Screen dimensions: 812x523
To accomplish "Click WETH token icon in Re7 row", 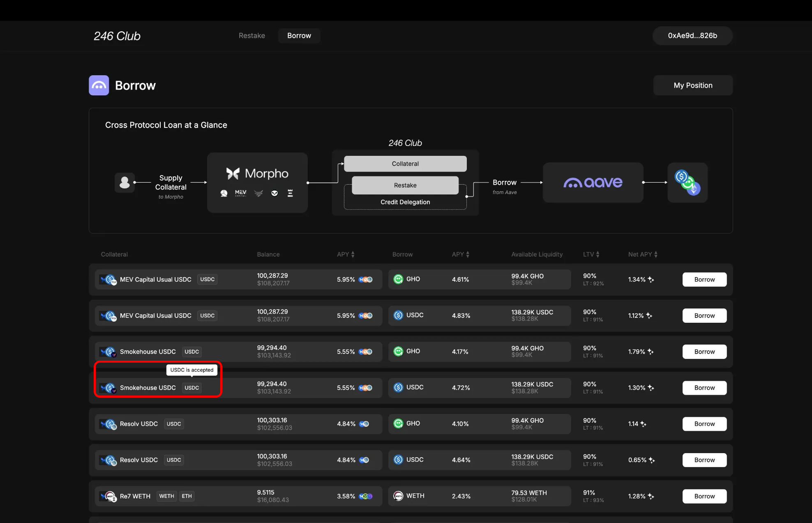I will tap(398, 496).
